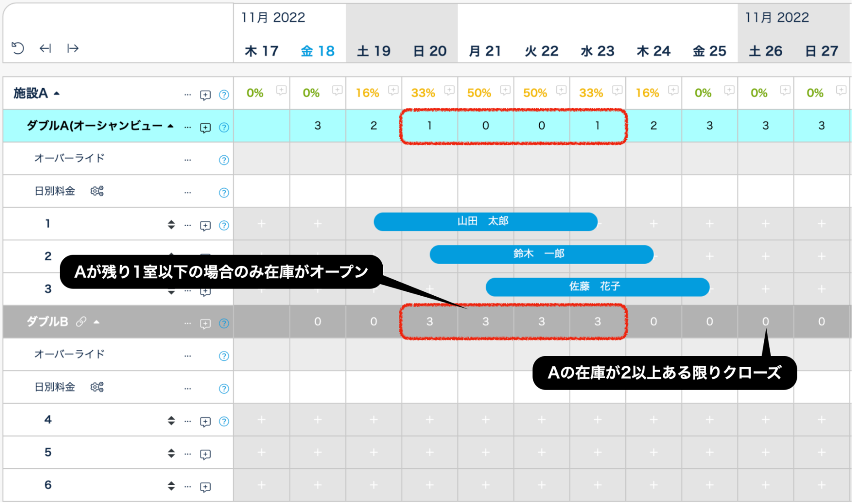The image size is (852, 504).
Task: Open help icon on ダブルB row
Action: [x=224, y=323]
